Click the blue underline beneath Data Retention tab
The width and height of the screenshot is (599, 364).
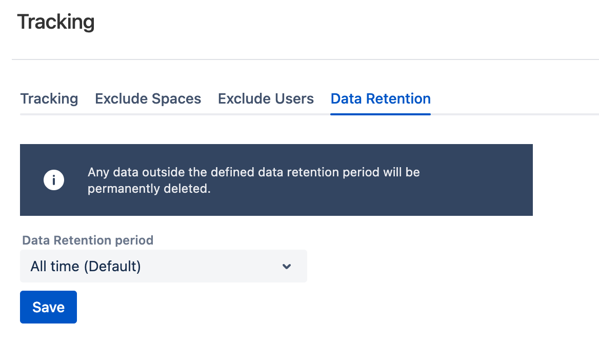click(x=381, y=114)
